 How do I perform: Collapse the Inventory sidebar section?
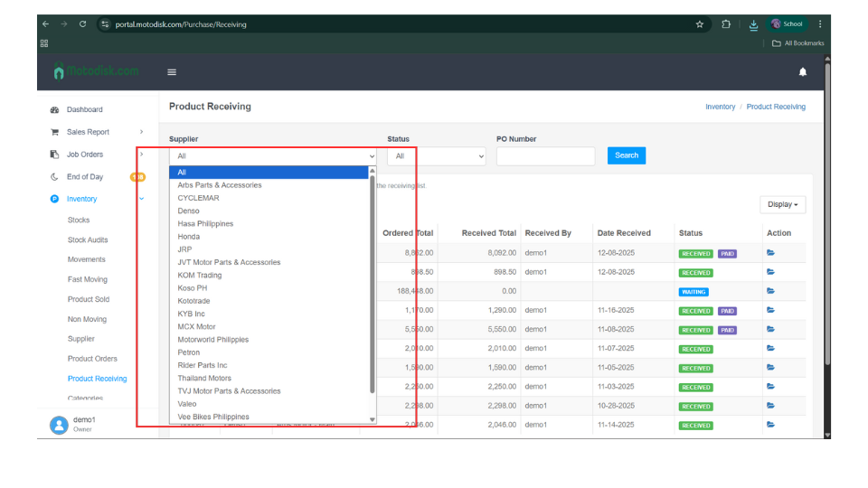141,199
